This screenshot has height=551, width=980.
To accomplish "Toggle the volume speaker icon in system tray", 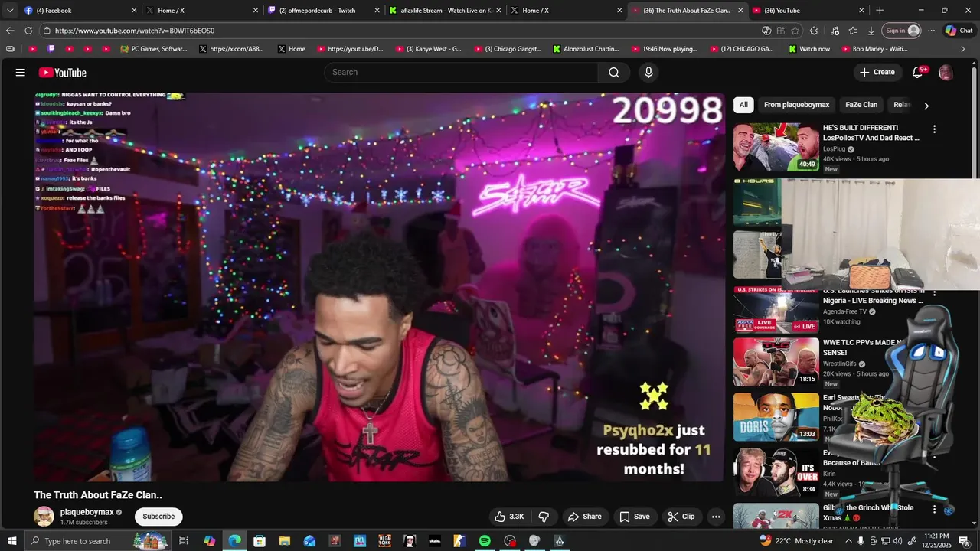I will coord(897,541).
